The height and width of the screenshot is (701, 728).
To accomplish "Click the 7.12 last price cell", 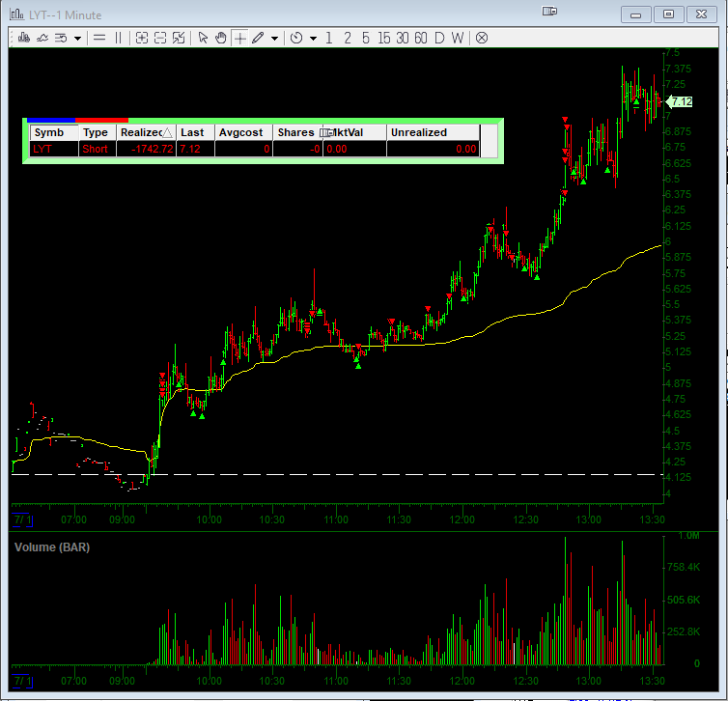I will coord(195,149).
